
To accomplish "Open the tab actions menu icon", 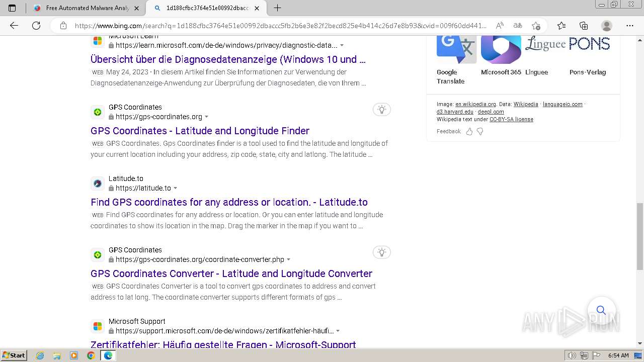I will [x=12, y=8].
